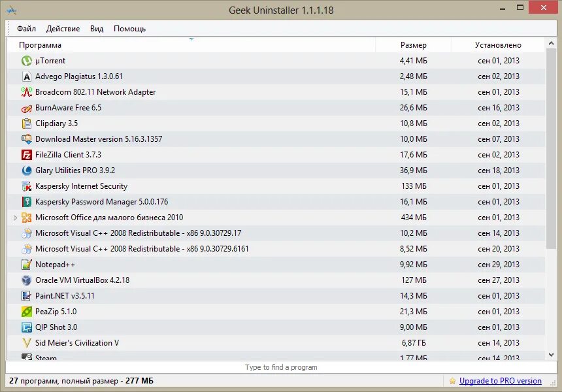Select the Notepad++ icon

pos(27,265)
